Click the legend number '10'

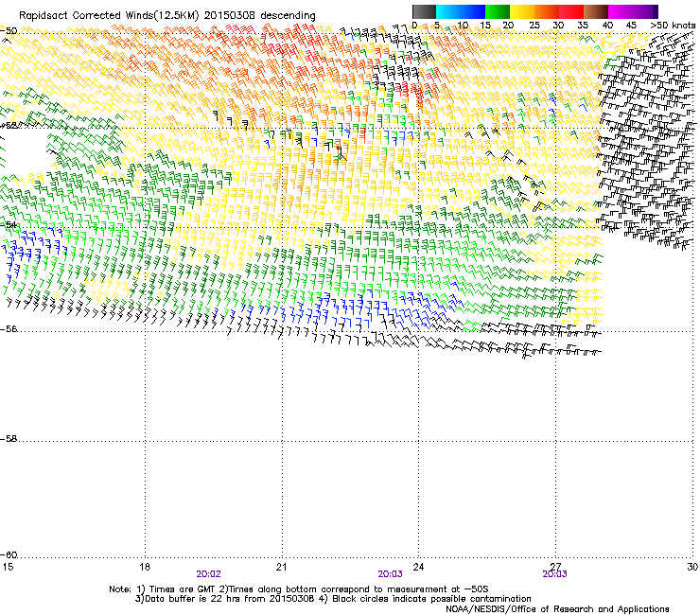coord(463,26)
